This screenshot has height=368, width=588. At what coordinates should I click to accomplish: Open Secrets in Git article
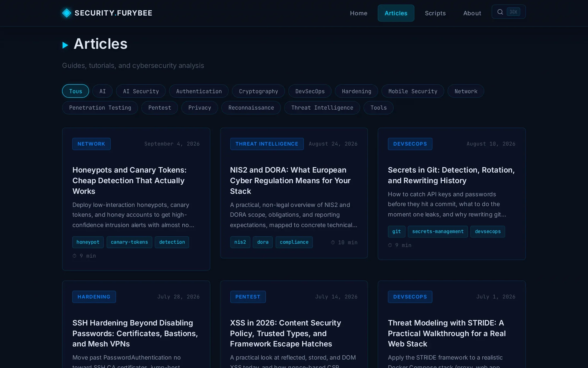451,175
